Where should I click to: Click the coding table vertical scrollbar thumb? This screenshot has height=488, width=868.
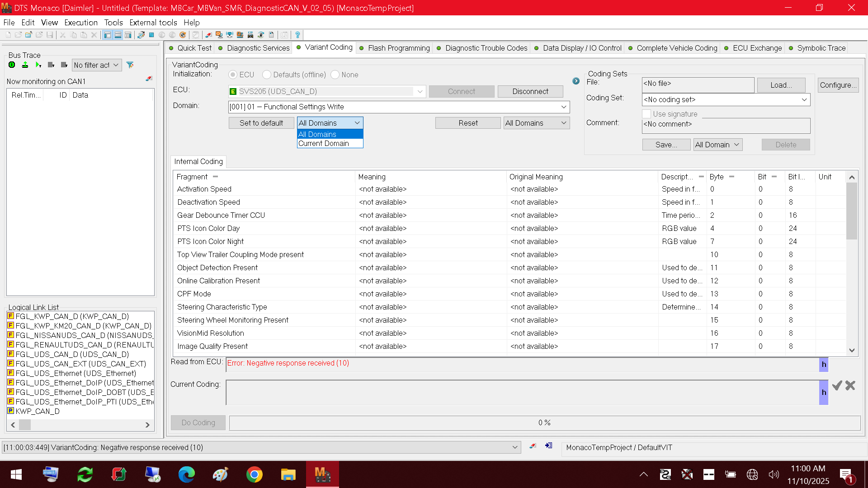[852, 211]
